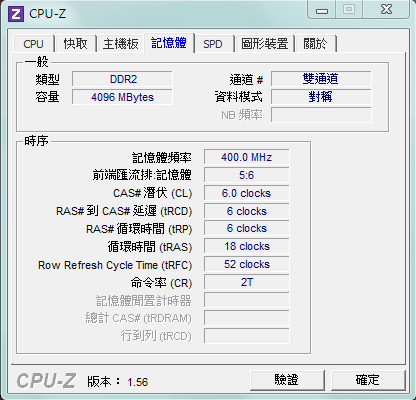Click the CPU-Z window title text

(47, 14)
